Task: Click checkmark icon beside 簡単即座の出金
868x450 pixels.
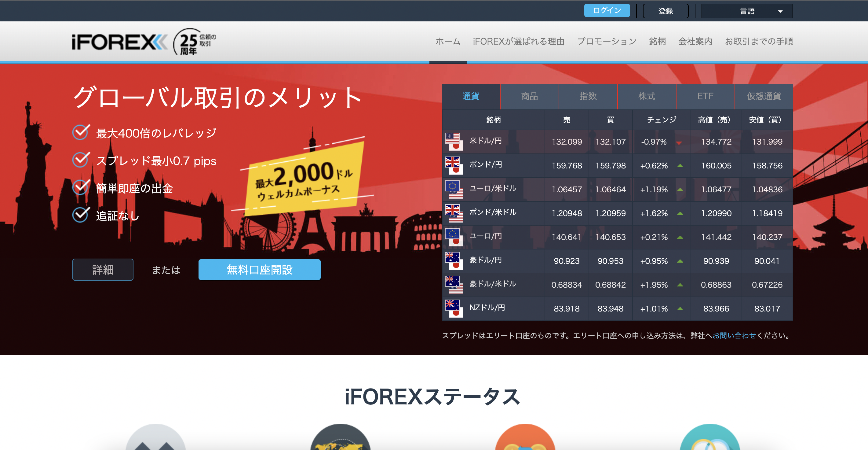Action: point(81,187)
